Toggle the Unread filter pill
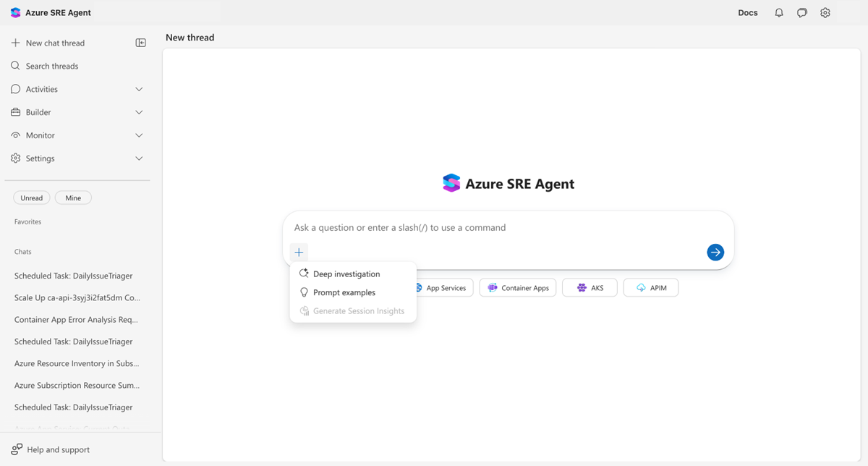This screenshot has height=466, width=868. (x=32, y=198)
